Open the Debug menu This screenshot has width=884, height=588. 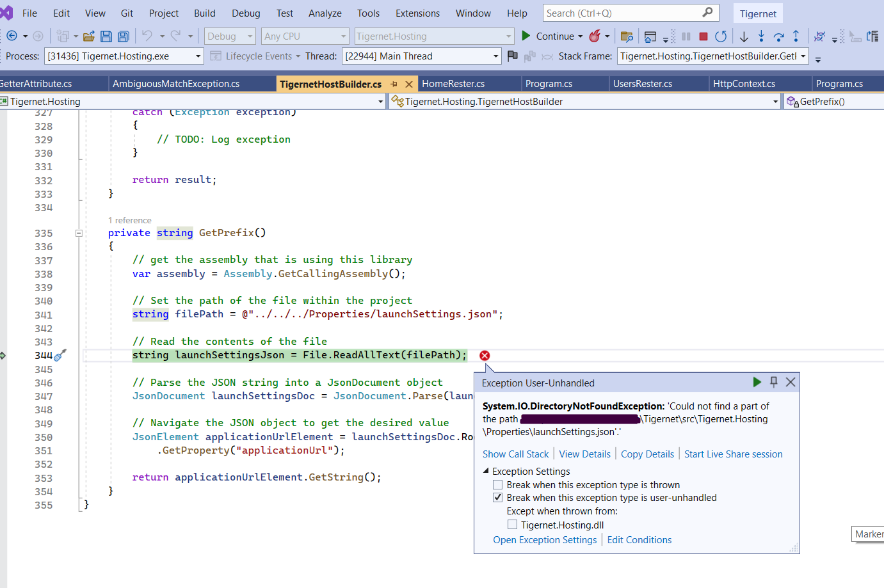[245, 13]
